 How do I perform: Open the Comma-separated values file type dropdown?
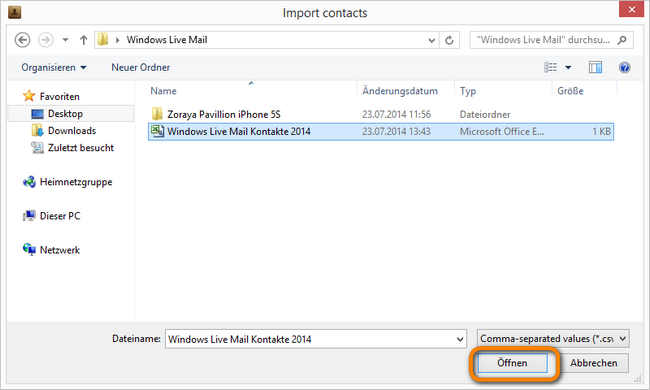[x=553, y=339]
